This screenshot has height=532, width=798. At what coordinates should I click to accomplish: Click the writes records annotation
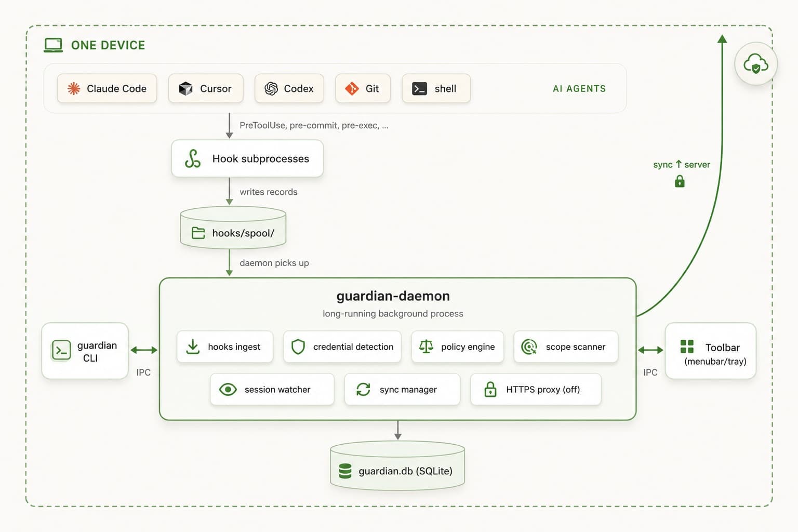[x=269, y=192]
